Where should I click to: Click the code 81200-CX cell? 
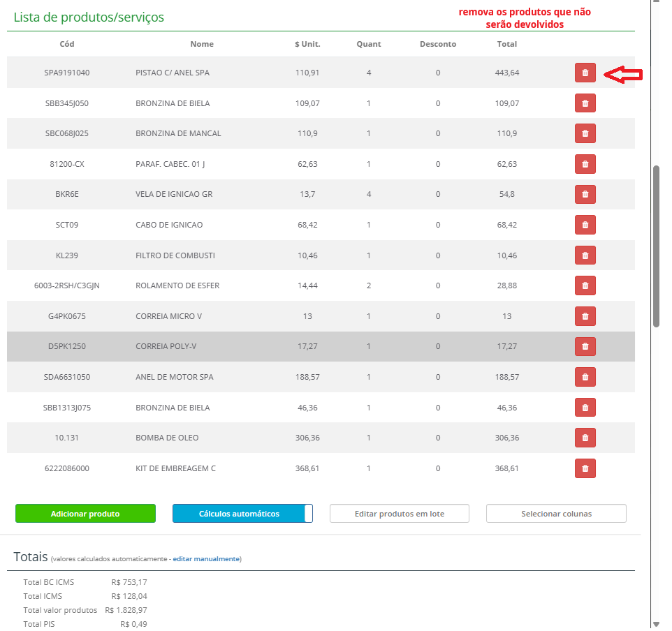tap(67, 164)
